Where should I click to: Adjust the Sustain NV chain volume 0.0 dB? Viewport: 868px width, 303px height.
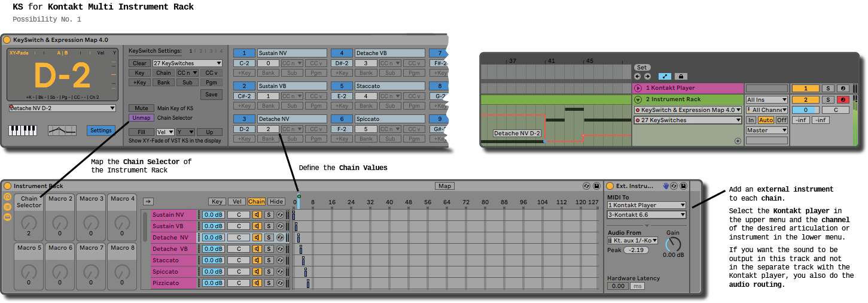213,215
